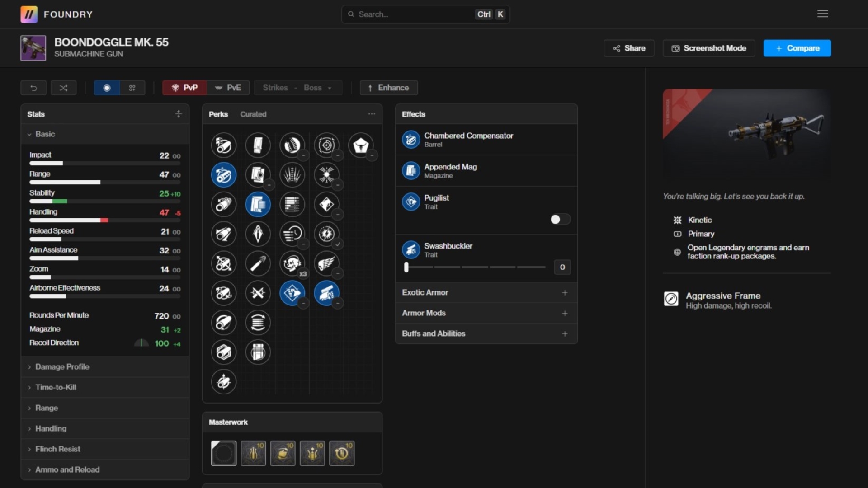Select the grid view toggle button

pyautogui.click(x=132, y=88)
